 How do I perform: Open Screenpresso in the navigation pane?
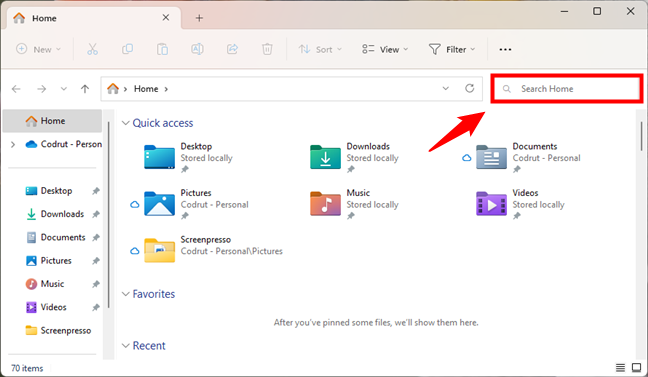pyautogui.click(x=66, y=330)
